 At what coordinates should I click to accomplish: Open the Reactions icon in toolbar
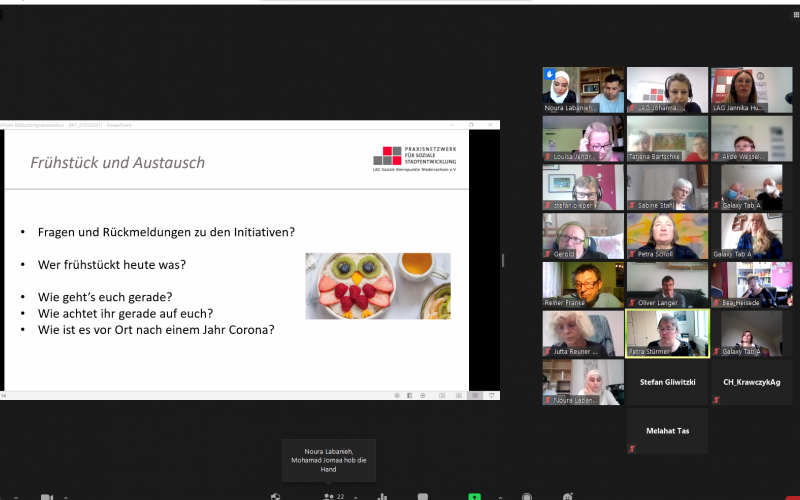[x=568, y=496]
